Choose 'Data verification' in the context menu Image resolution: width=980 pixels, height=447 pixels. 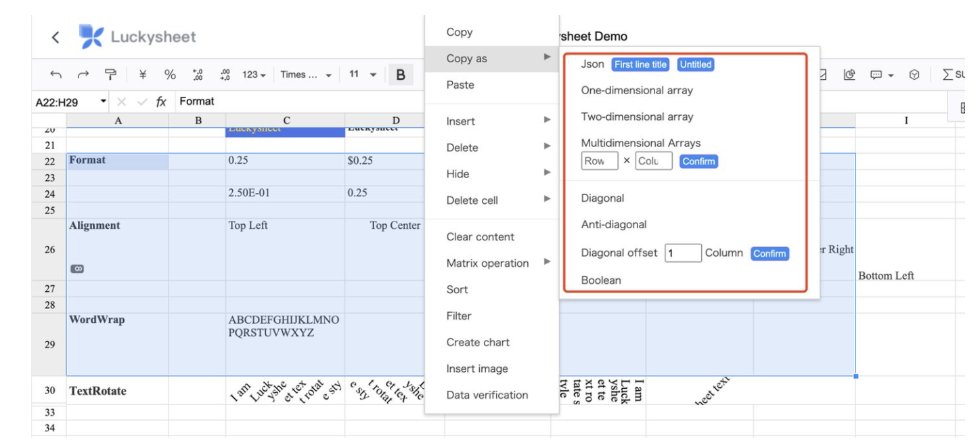(488, 395)
